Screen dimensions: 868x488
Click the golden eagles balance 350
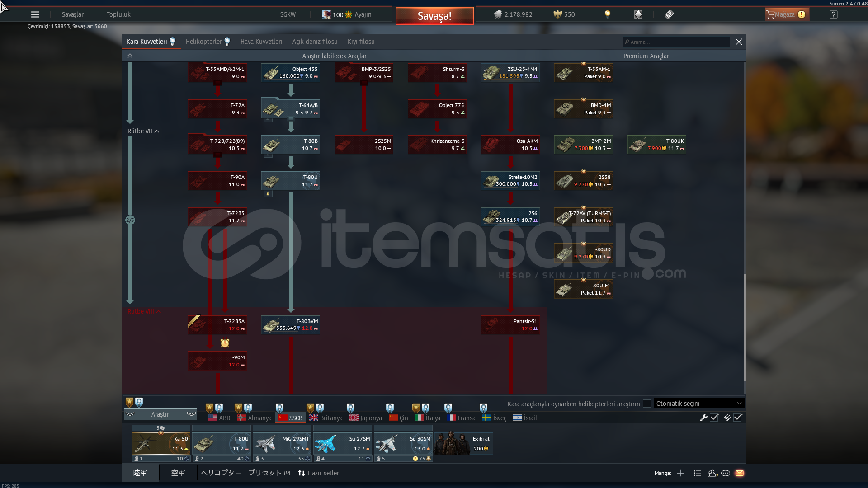point(564,14)
